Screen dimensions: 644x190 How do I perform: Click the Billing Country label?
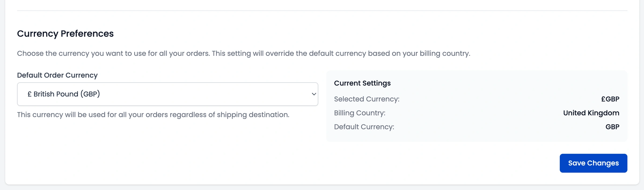(360, 113)
